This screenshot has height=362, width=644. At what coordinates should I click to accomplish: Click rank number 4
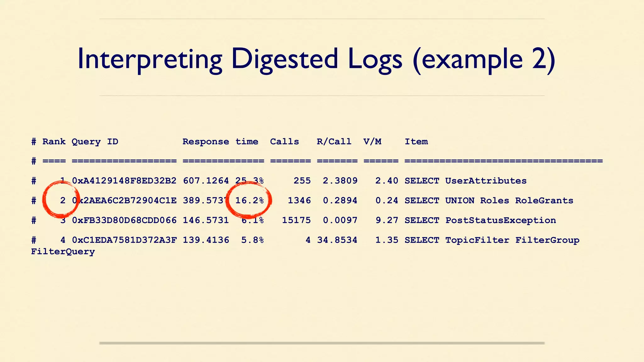coord(63,240)
